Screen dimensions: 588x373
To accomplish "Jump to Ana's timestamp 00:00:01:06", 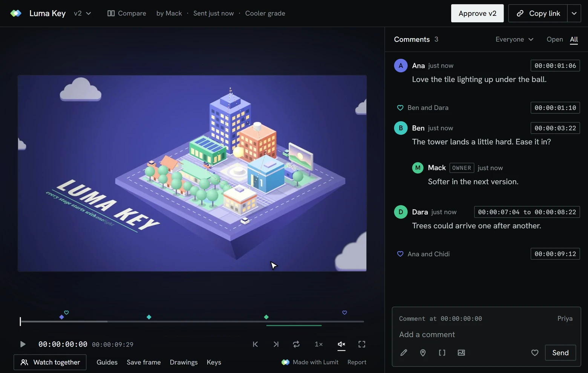I will coord(555,66).
